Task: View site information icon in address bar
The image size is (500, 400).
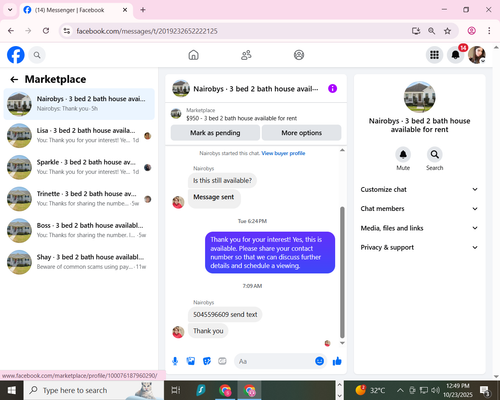Action: point(67,31)
